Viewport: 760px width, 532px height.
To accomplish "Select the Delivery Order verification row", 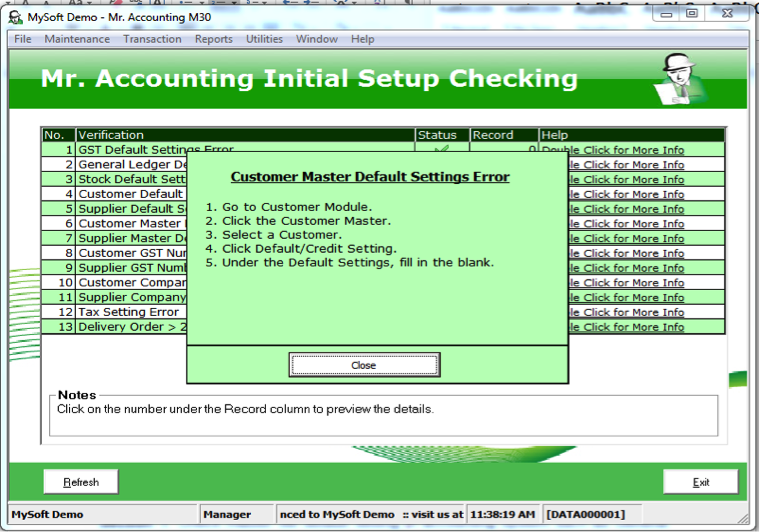I will (x=132, y=327).
